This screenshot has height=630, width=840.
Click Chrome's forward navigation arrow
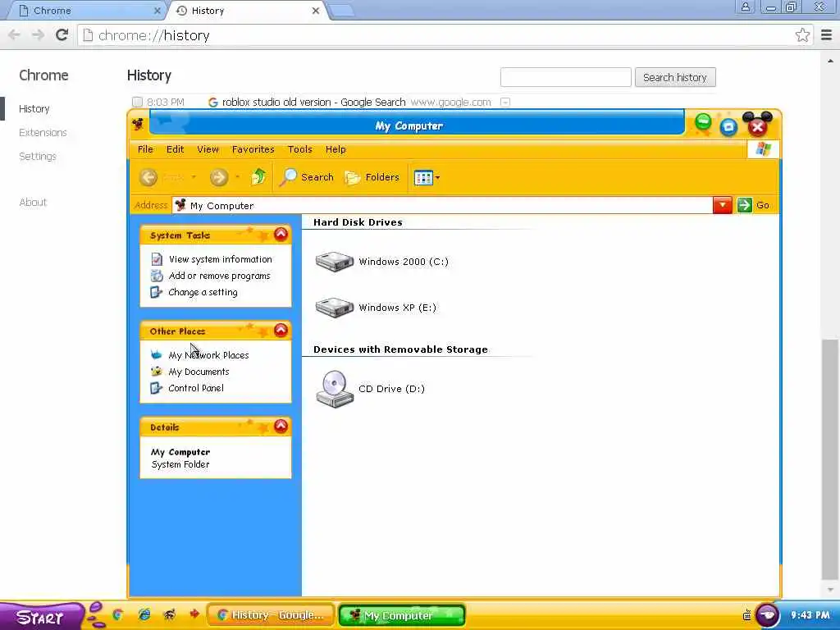38,35
